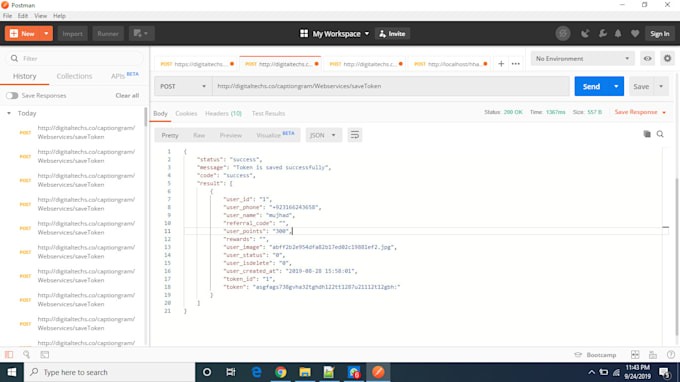Click the Send button
Image resolution: width=680 pixels, height=382 pixels.
(x=592, y=86)
